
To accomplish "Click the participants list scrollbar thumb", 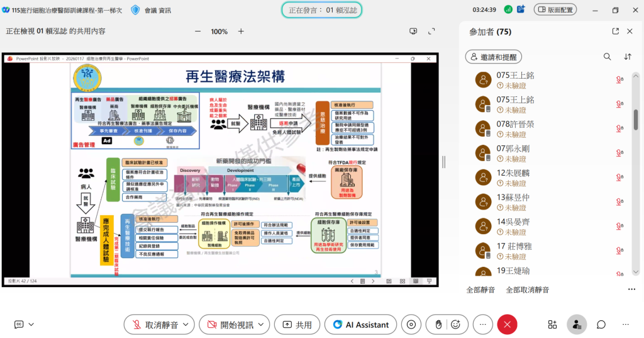I will pyautogui.click(x=636, y=120).
